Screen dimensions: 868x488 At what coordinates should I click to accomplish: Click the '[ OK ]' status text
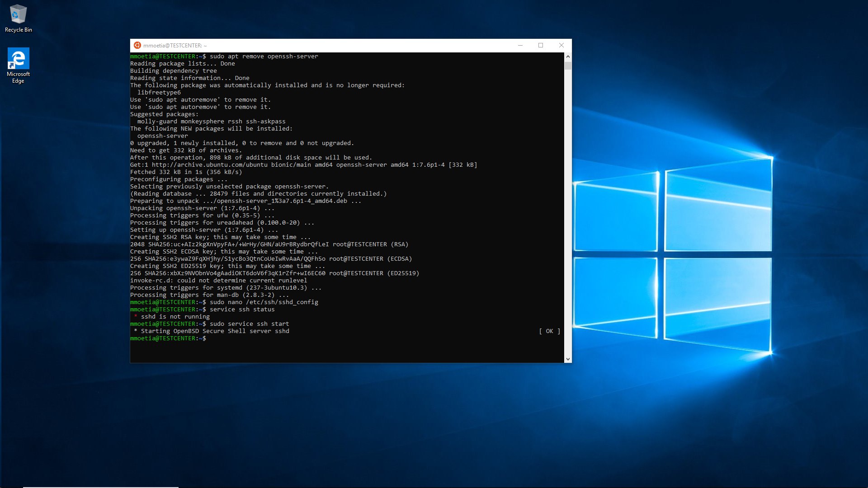pos(550,331)
